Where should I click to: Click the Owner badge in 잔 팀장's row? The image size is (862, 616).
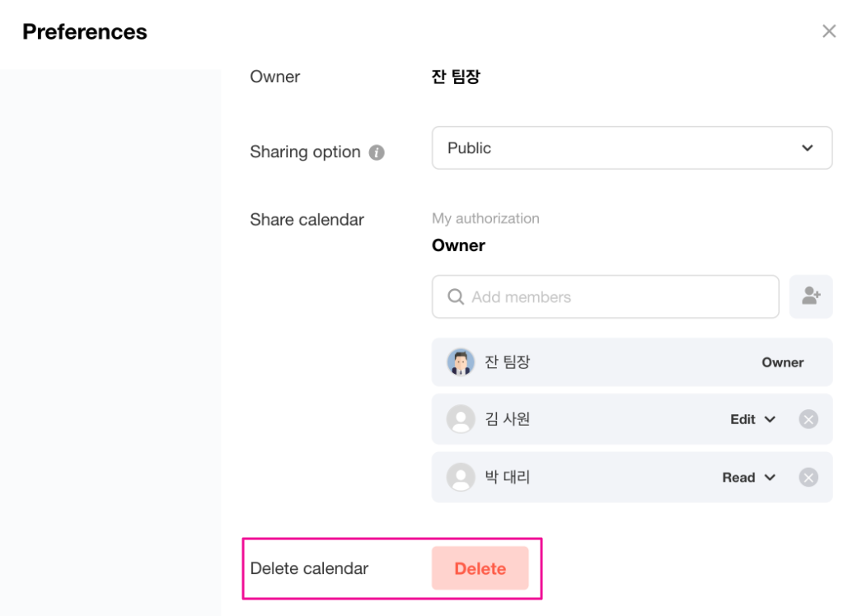coord(782,362)
